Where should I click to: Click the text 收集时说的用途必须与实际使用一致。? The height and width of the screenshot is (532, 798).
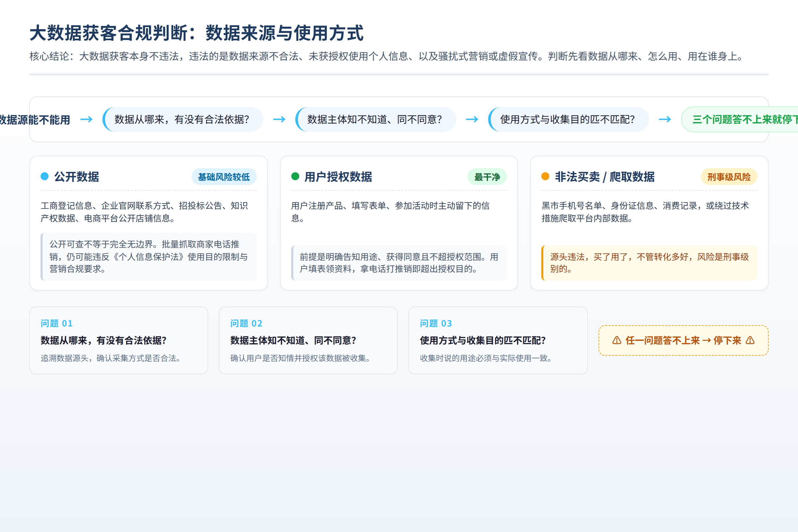pyautogui.click(x=487, y=358)
